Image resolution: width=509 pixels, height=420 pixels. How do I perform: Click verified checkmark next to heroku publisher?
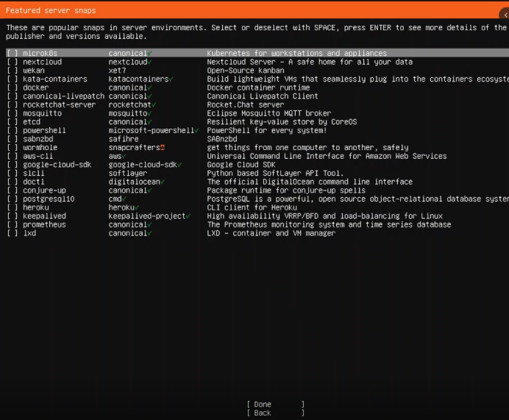click(137, 207)
